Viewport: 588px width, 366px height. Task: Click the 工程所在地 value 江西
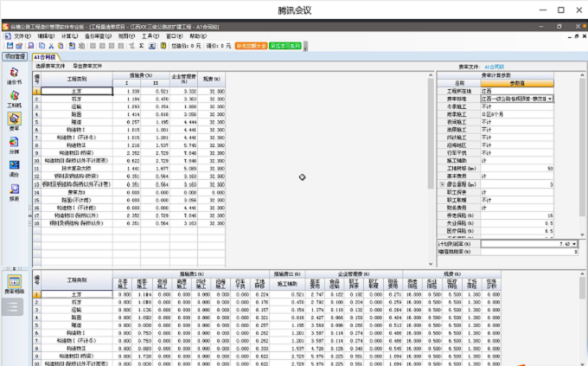[517, 91]
